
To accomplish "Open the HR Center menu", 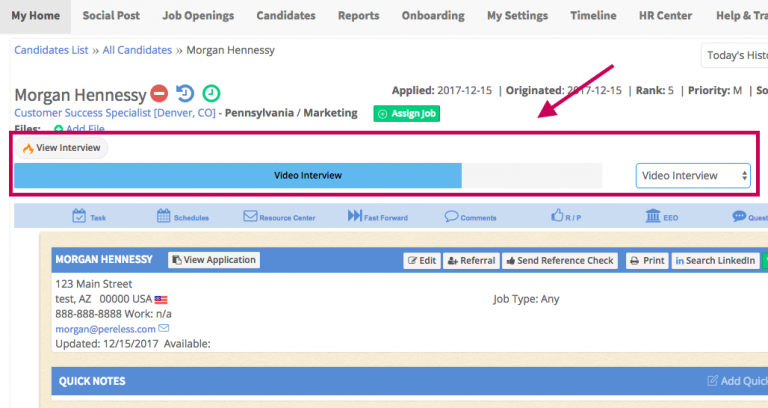I will [665, 16].
